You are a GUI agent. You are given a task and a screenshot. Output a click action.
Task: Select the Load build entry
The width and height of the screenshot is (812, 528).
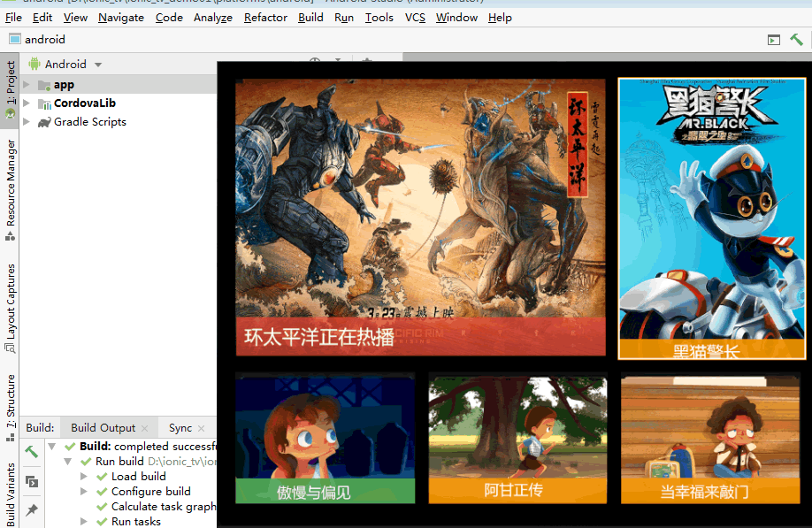[139, 476]
